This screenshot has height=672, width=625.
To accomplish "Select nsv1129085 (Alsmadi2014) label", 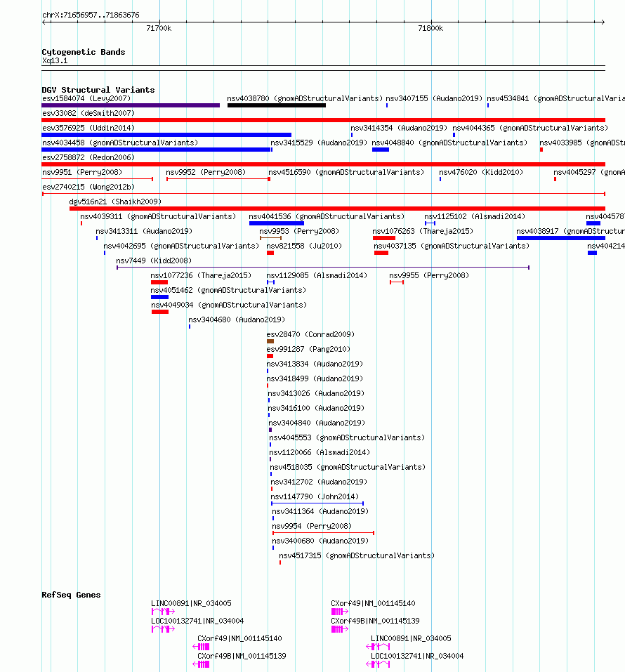I will click(x=317, y=275).
